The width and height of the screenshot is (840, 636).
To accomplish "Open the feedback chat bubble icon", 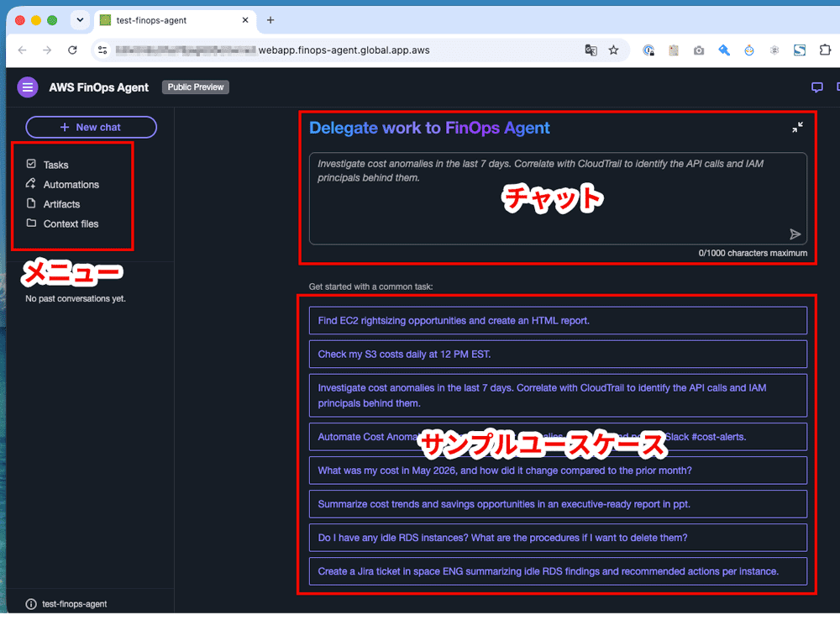I will point(816,87).
